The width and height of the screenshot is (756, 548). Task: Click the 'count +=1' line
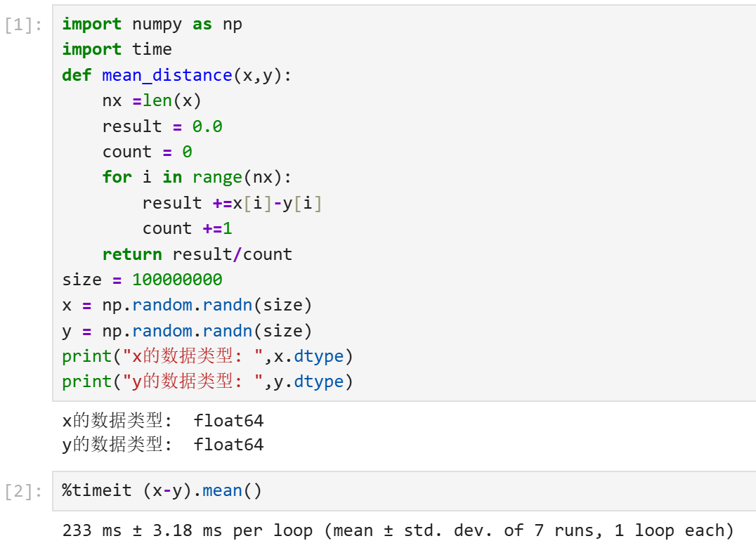tap(187, 228)
